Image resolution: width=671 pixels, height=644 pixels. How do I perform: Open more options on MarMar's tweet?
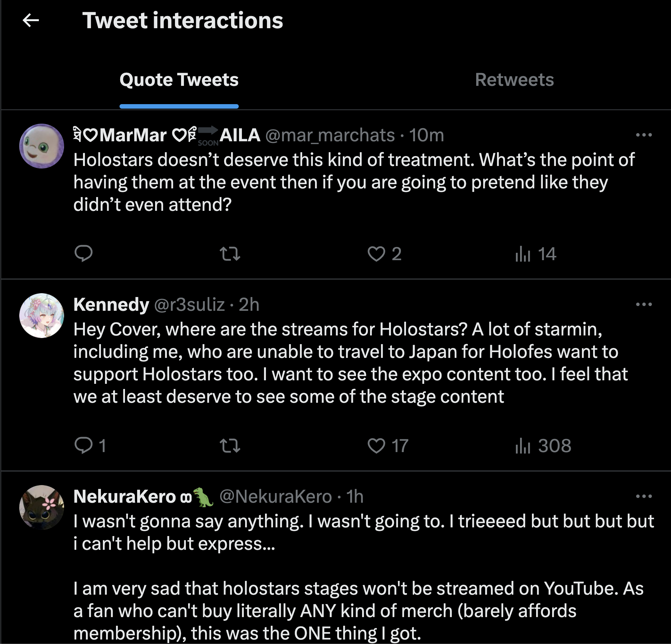tap(644, 135)
